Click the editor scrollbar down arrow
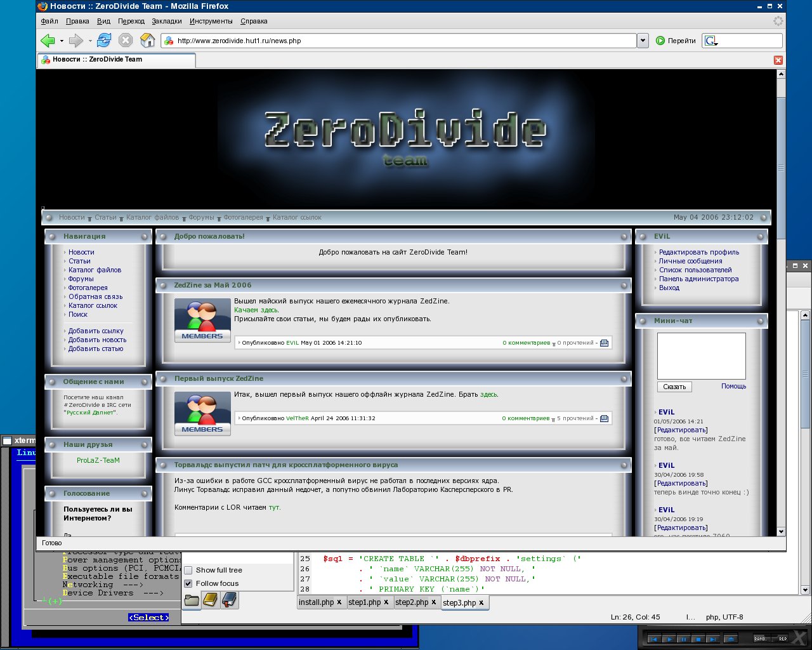Viewport: 812px width, 650px height. pos(805,590)
